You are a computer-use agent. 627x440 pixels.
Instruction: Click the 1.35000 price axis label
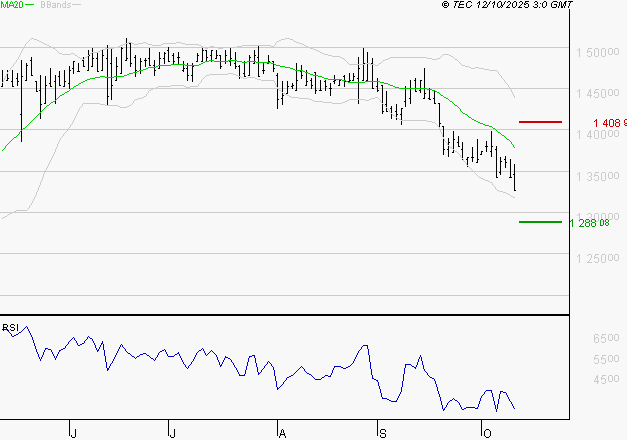point(597,176)
